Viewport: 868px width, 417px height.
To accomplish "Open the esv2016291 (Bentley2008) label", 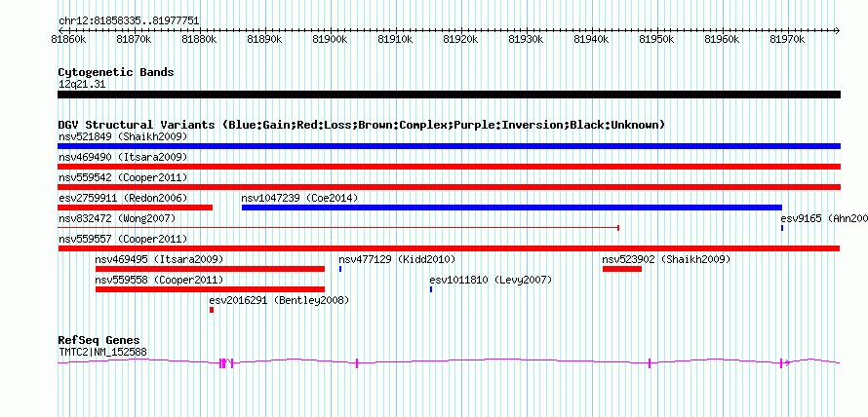I will (x=280, y=300).
